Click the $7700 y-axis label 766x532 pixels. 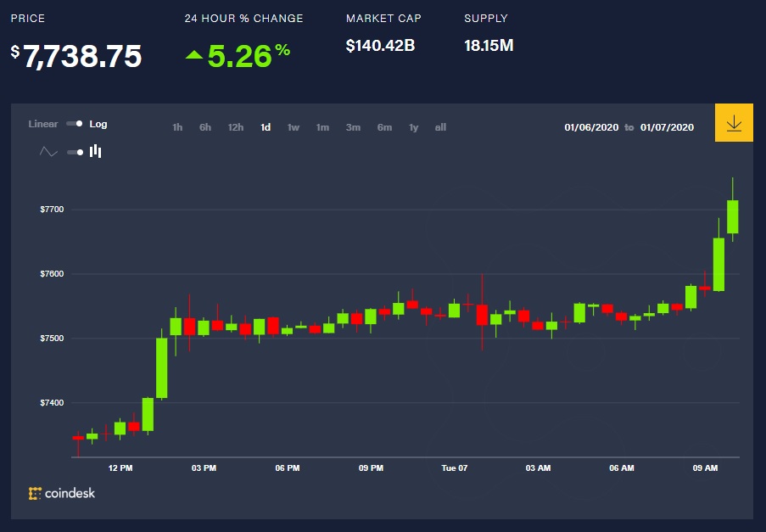tap(52, 210)
